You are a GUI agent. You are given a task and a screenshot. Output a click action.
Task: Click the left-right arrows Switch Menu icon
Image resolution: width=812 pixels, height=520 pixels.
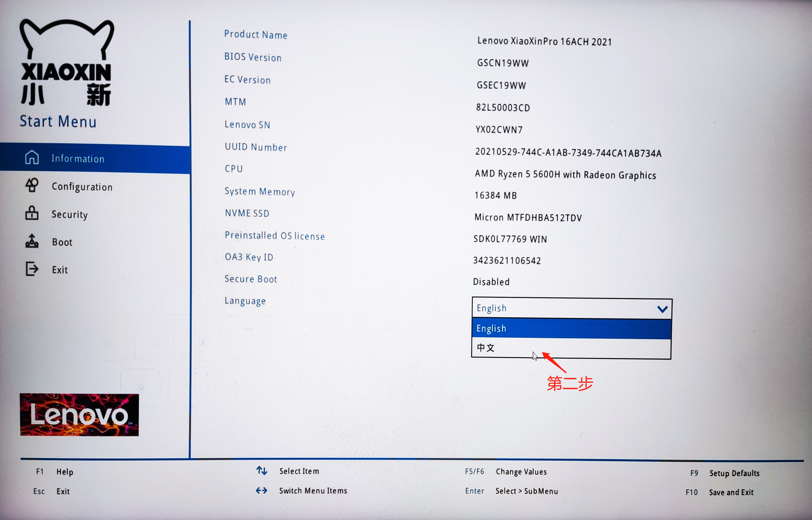point(262,490)
